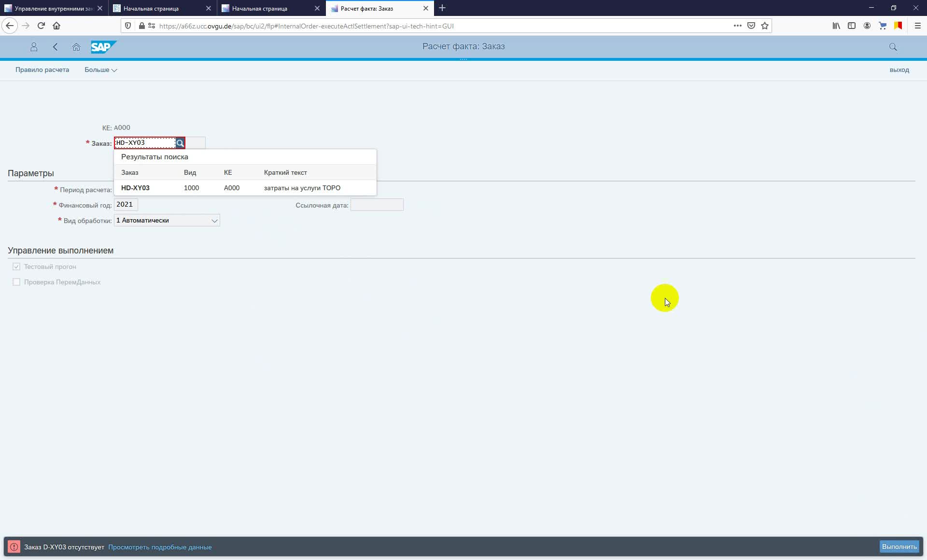Click the 'выход' button
The height and width of the screenshot is (560, 927).
coord(899,70)
